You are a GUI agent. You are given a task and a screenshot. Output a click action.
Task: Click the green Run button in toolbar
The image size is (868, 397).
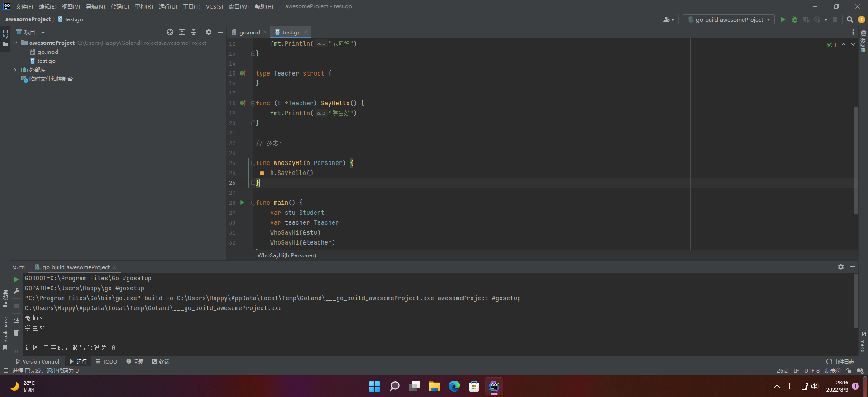click(x=783, y=19)
